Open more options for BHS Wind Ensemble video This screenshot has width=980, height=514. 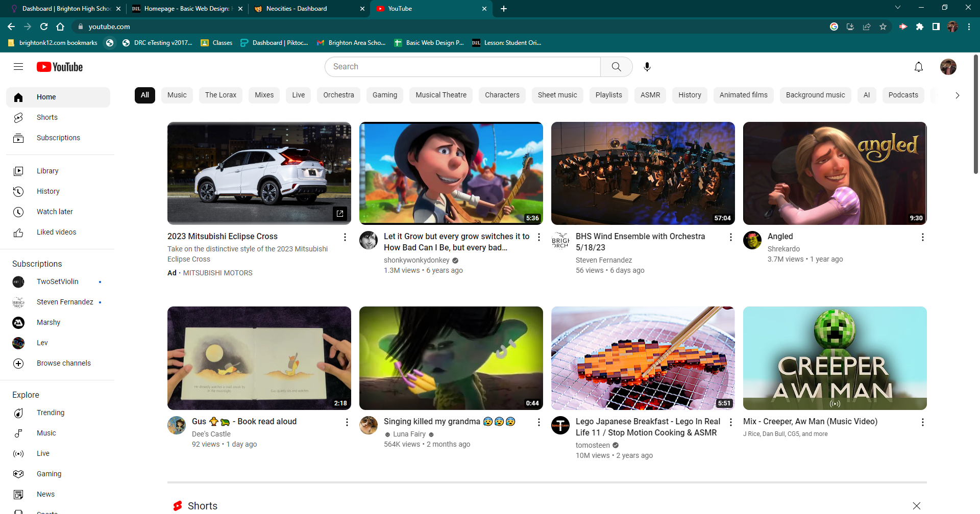[730, 237]
